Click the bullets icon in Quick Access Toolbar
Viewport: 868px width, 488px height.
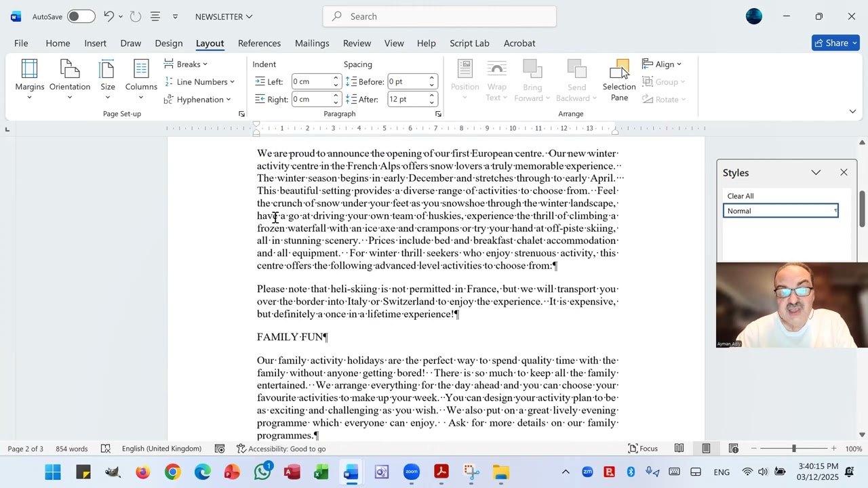point(155,16)
